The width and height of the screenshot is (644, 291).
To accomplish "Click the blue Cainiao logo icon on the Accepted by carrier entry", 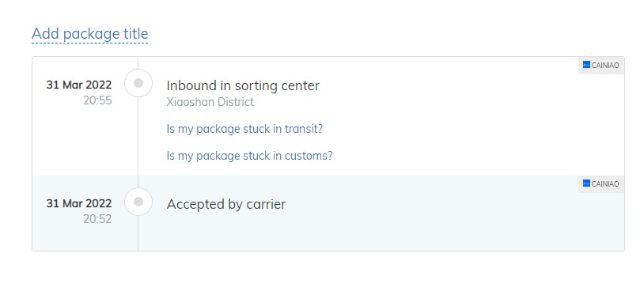I will coord(586,183).
